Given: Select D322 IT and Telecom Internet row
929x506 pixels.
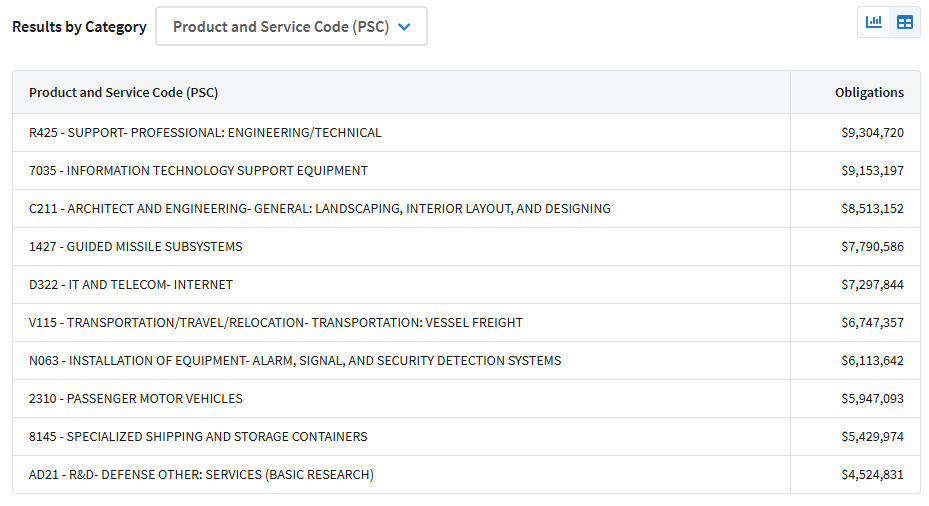Looking at the screenshot, I should 466,284.
